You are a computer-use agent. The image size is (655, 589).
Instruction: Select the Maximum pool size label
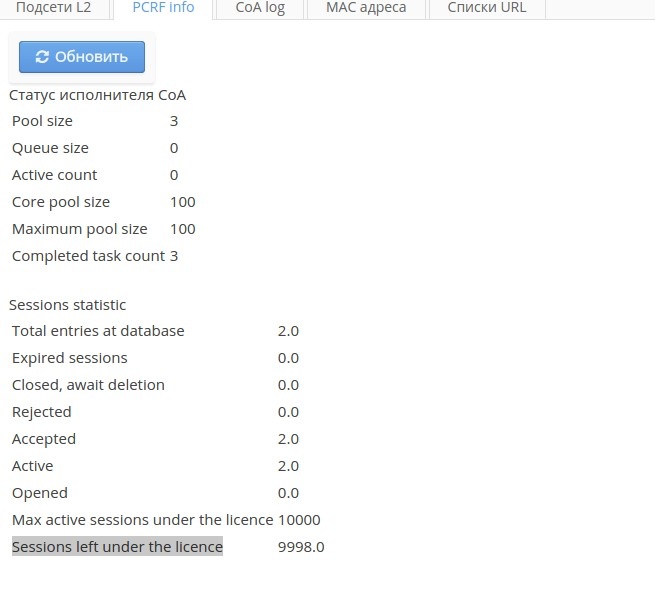(79, 229)
